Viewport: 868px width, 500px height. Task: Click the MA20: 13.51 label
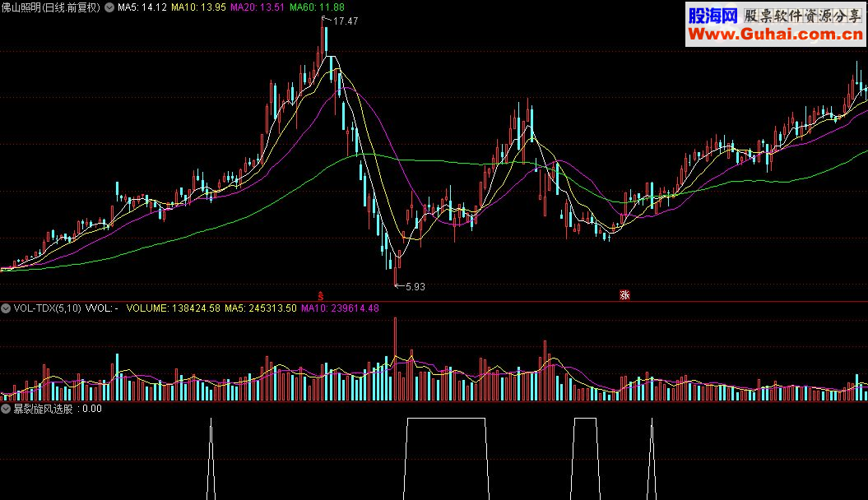pyautogui.click(x=258, y=7)
